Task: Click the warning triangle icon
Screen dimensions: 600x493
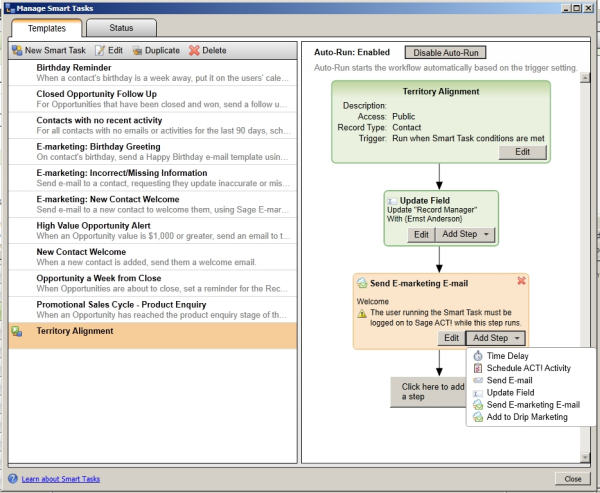Action: (x=362, y=313)
